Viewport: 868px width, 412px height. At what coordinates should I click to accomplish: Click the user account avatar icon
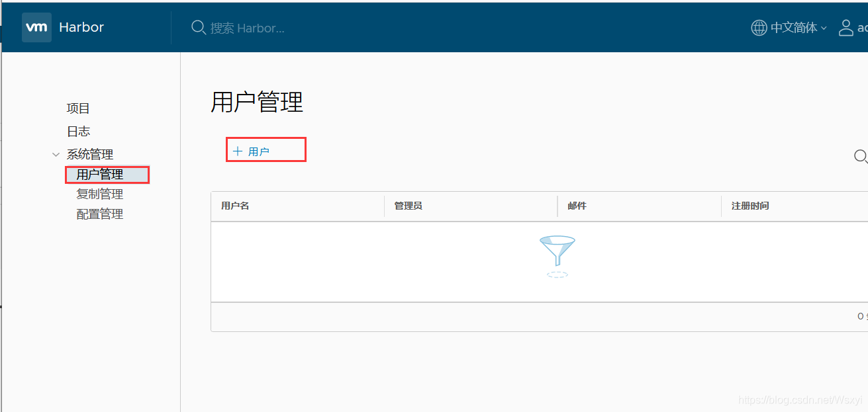click(x=846, y=28)
